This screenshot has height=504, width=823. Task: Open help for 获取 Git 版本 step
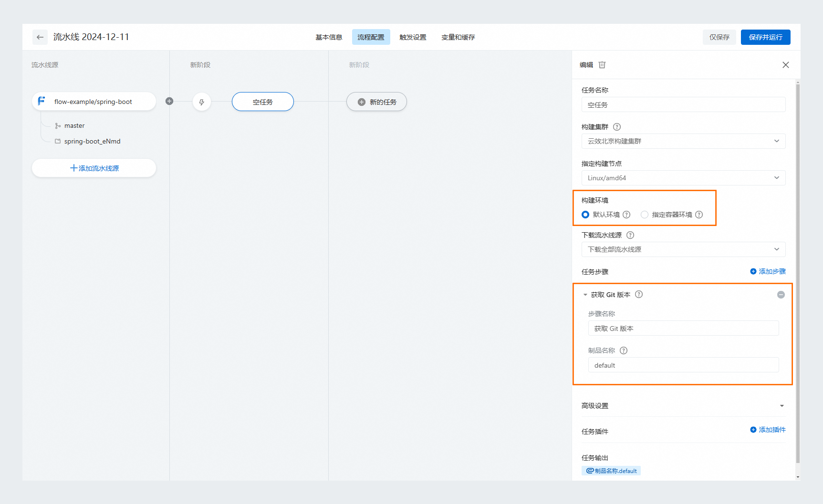pyautogui.click(x=639, y=294)
